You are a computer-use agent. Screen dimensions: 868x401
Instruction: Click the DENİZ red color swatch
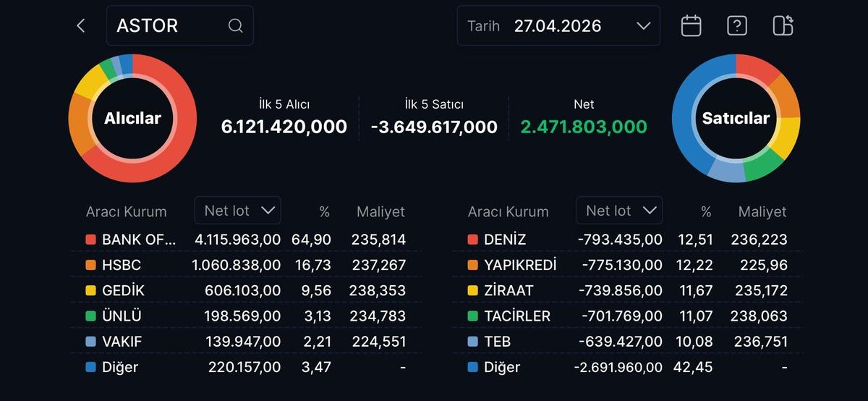coord(473,240)
